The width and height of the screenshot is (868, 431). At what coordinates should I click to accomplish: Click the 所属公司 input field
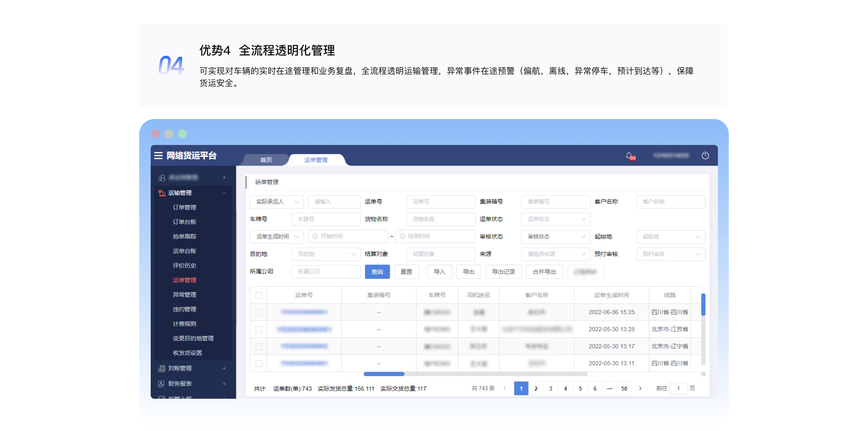pos(326,272)
